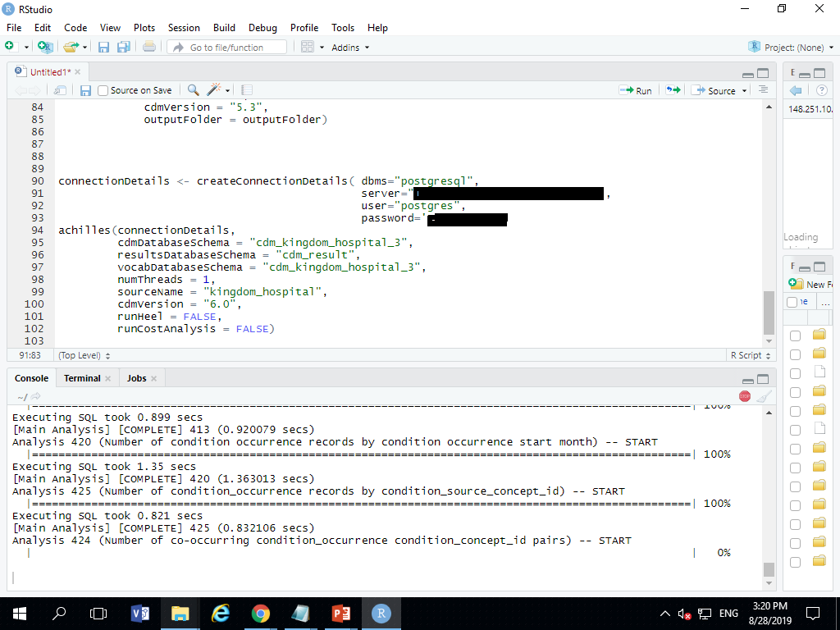Click the blue back arrow in the right pane
The image size is (840, 630).
[x=796, y=90]
